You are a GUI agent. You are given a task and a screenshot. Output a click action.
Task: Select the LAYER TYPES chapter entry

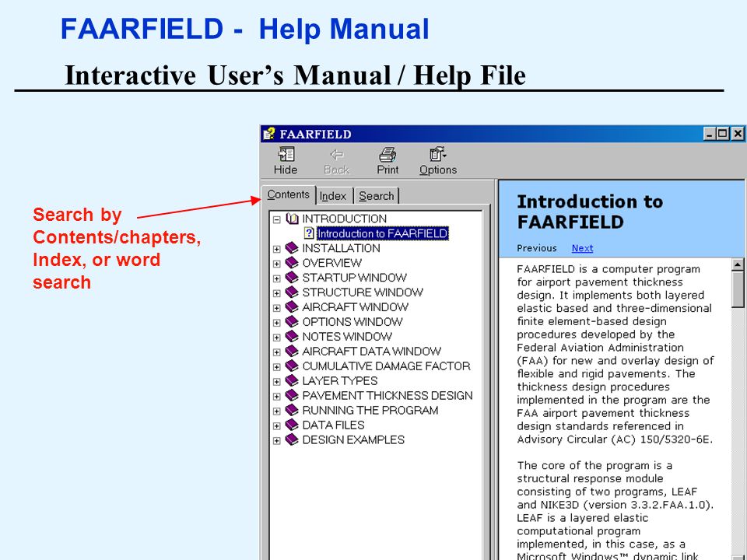[x=340, y=381]
